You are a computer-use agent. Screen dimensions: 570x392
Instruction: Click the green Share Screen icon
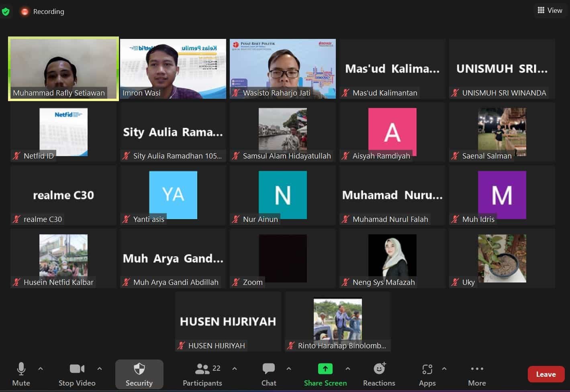[325, 369]
